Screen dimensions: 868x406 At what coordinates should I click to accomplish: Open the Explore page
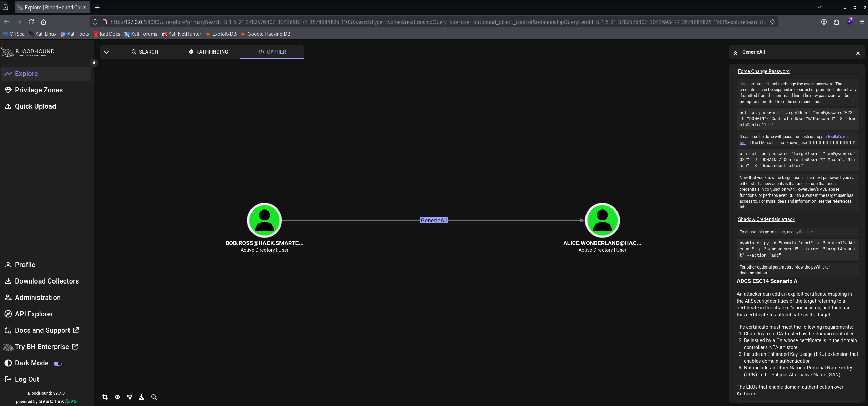tap(46, 74)
